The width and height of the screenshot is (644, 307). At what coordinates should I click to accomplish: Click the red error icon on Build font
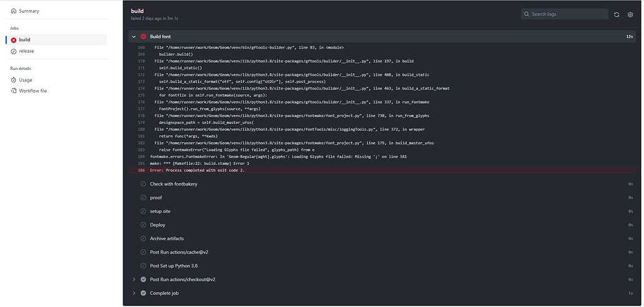[143, 36]
